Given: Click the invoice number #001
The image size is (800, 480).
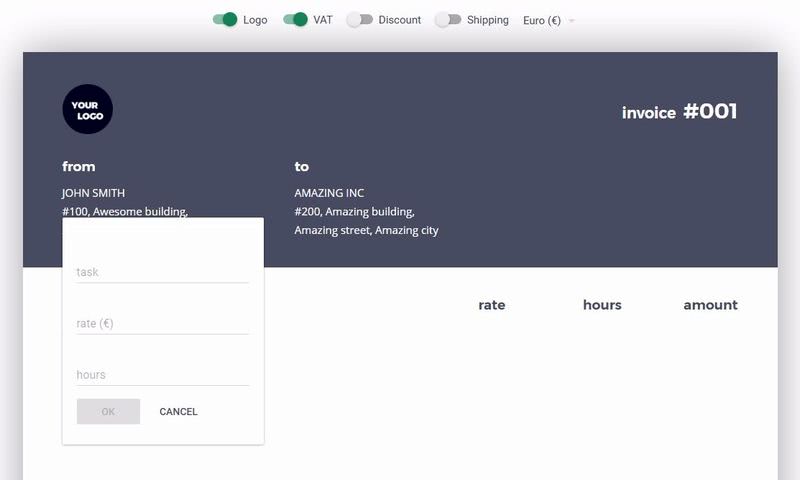Looking at the screenshot, I should pyautogui.click(x=709, y=112).
